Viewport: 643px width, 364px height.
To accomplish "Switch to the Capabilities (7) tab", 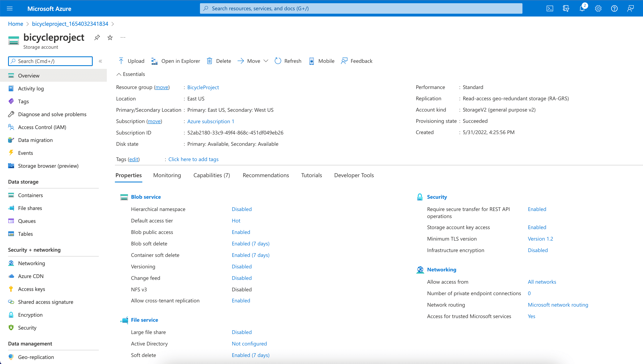I will [x=211, y=175].
